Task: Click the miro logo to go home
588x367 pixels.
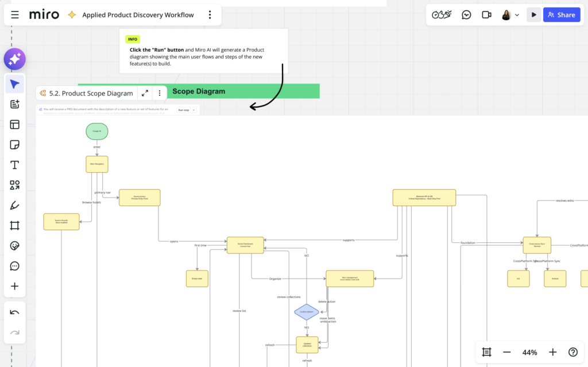Action: (44, 14)
